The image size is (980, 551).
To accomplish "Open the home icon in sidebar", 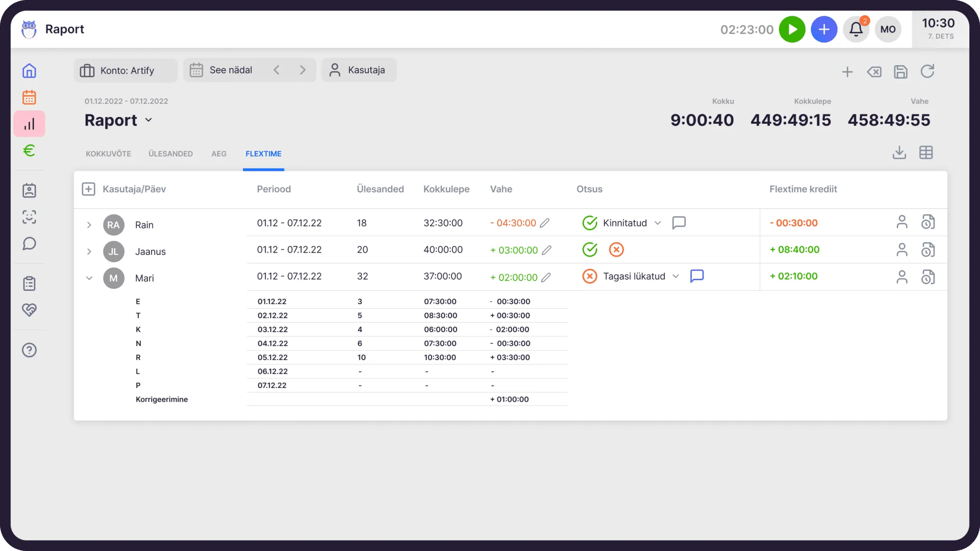I will click(29, 71).
